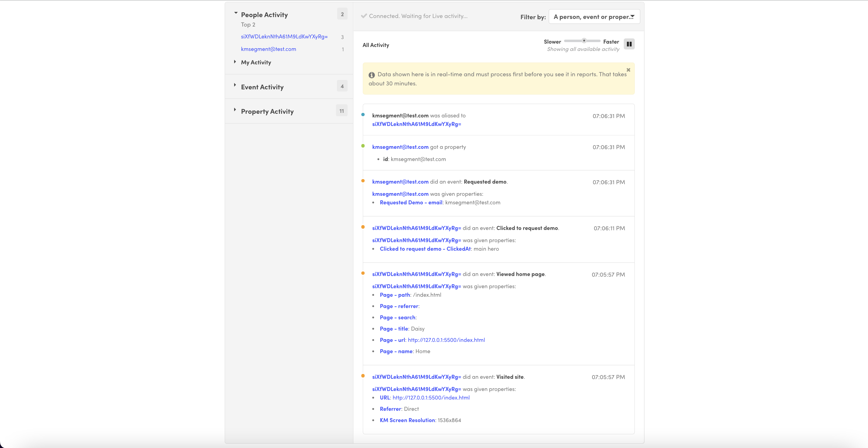
Task: Open the Filter by dropdown
Action: click(x=594, y=17)
